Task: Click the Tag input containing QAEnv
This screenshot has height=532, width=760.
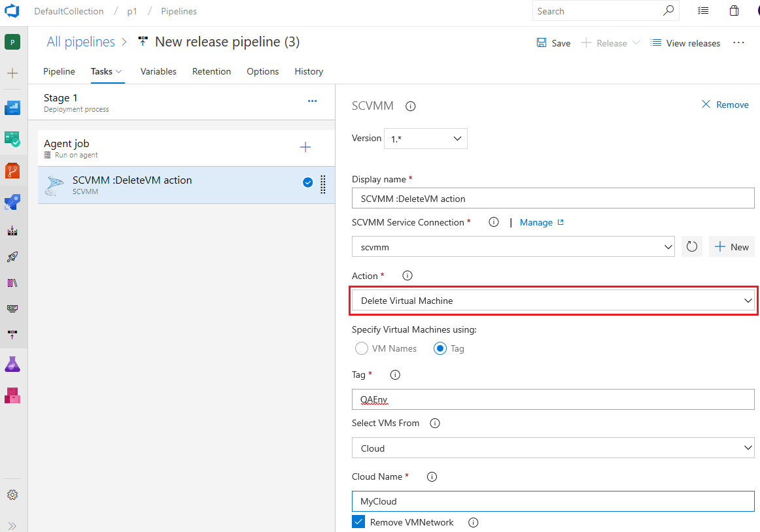Action: click(x=553, y=399)
